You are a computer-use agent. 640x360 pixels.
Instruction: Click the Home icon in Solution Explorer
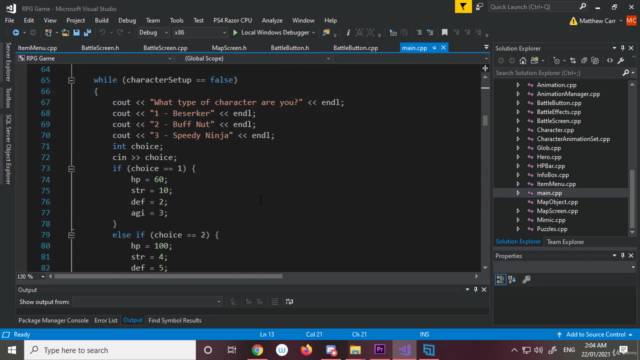pyautogui.click(x=523, y=61)
